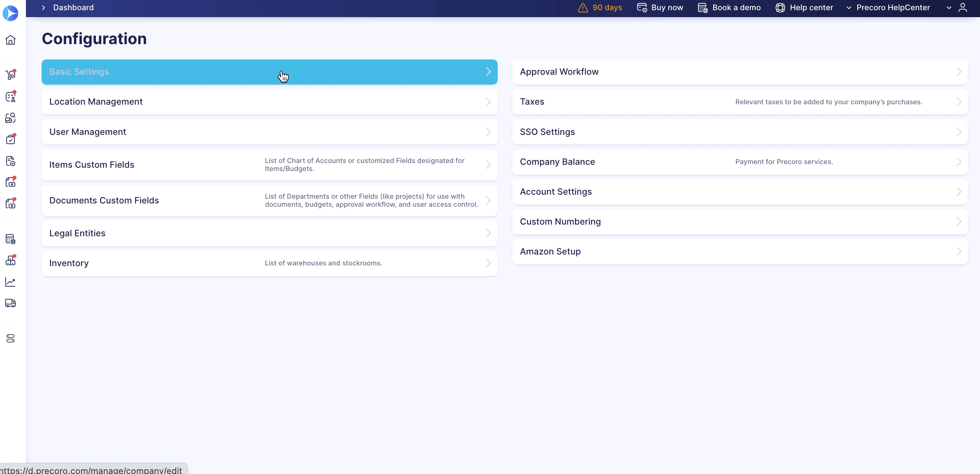Click the 'List of Departments or other Fields' description
The image size is (980, 474).
[371, 200]
